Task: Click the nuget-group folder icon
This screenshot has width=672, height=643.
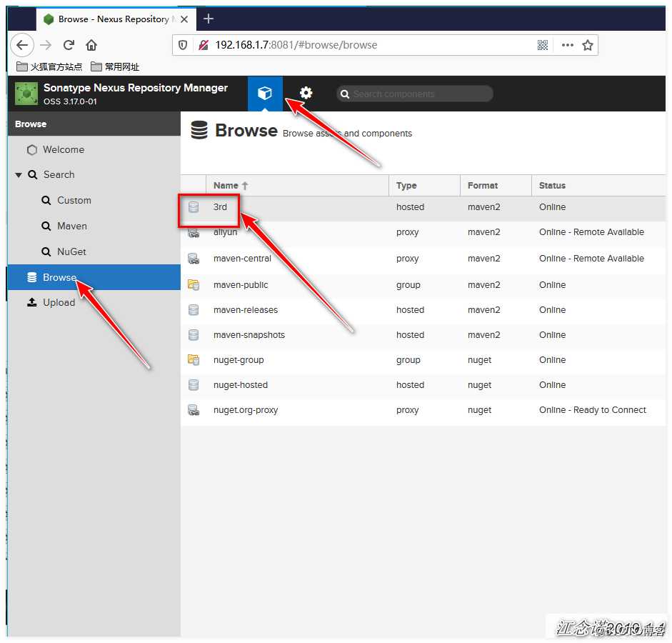Action: 194,360
